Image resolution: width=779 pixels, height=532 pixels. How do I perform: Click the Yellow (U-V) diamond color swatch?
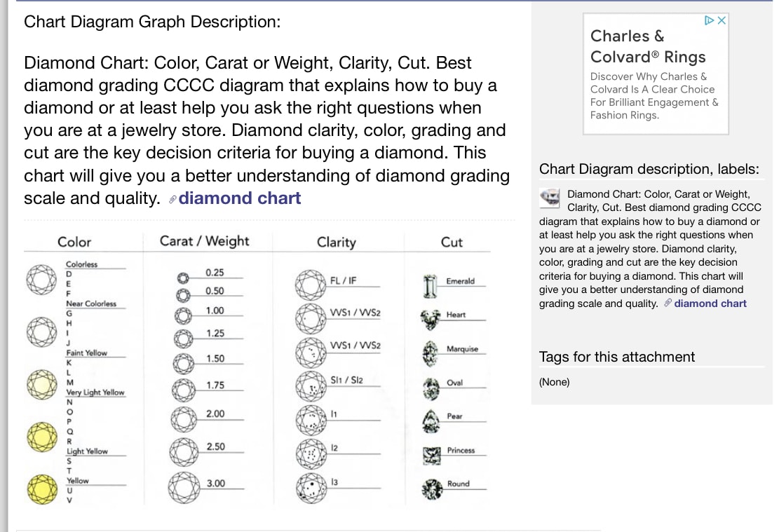(39, 489)
